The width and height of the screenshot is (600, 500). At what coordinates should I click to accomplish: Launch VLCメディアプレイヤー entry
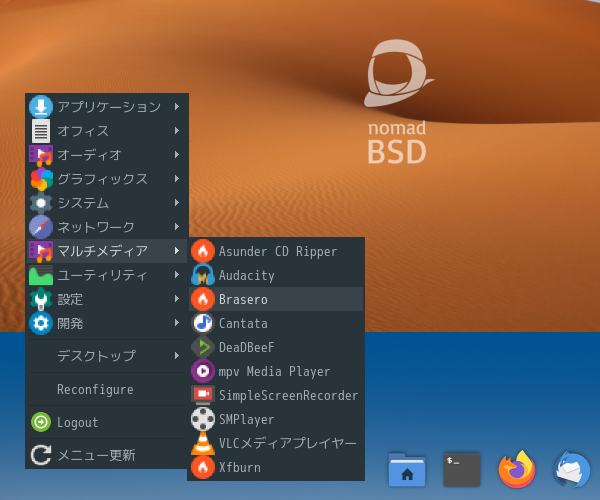276,443
